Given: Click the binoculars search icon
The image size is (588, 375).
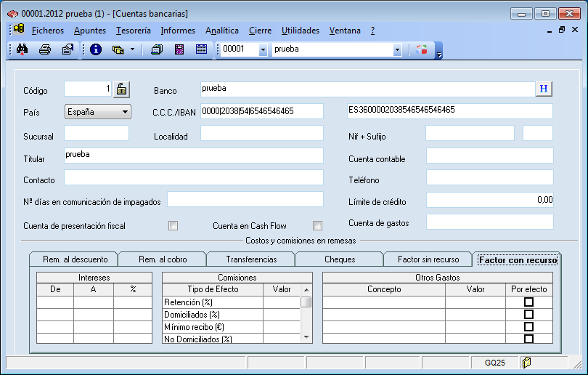Looking at the screenshot, I should (x=21, y=49).
